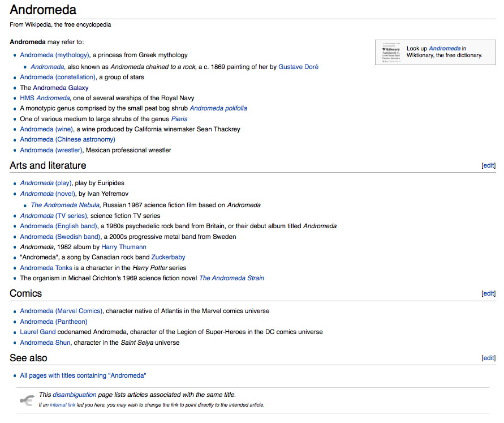Screen dimensions: 504x423
Task: Open the Andromeda (wrestler) article
Action: tap(51, 150)
